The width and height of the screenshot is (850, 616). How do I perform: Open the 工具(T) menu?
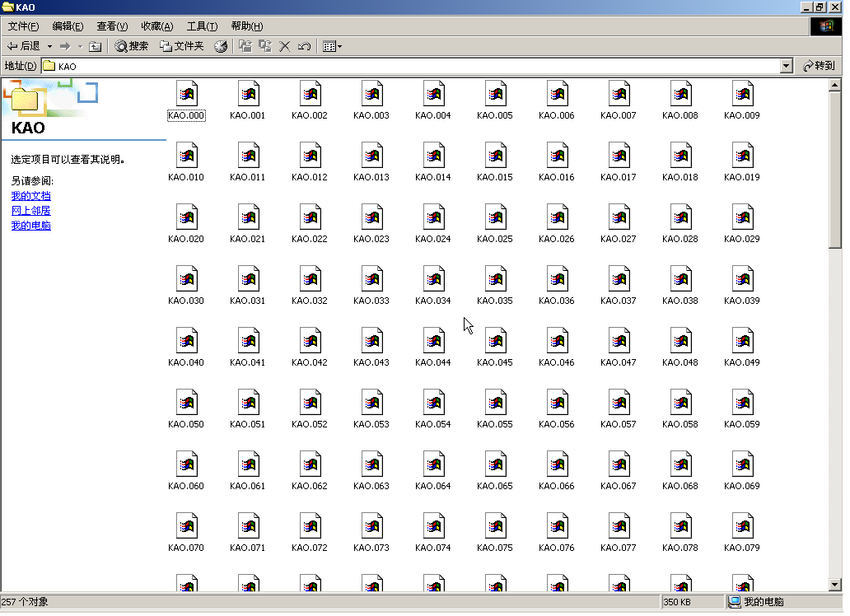tap(202, 26)
